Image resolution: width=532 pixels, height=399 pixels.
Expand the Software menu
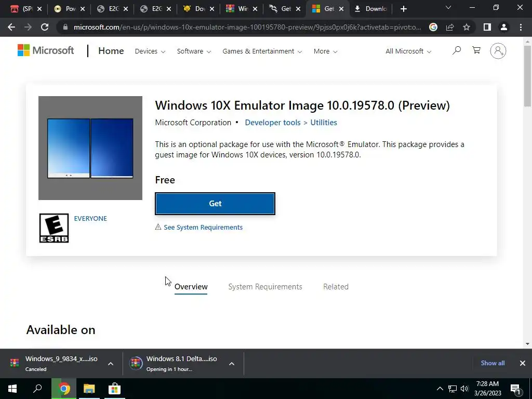(x=194, y=51)
